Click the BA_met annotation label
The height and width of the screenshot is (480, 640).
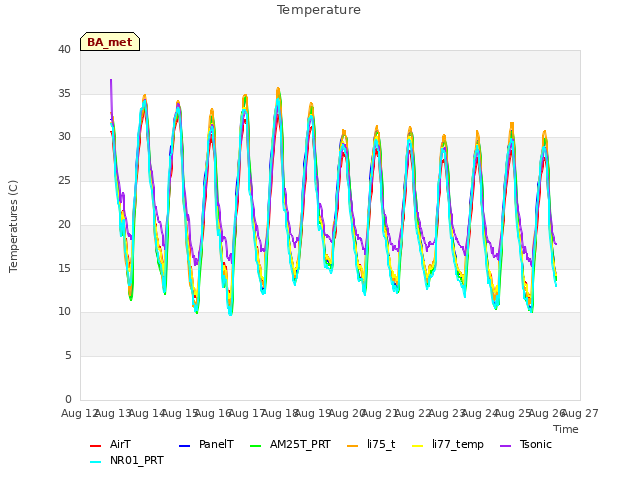pos(110,42)
